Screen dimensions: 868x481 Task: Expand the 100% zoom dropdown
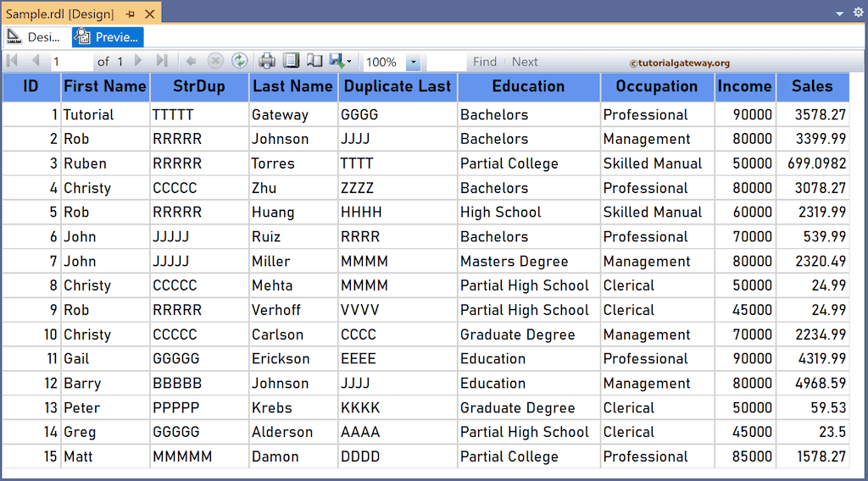pos(413,62)
